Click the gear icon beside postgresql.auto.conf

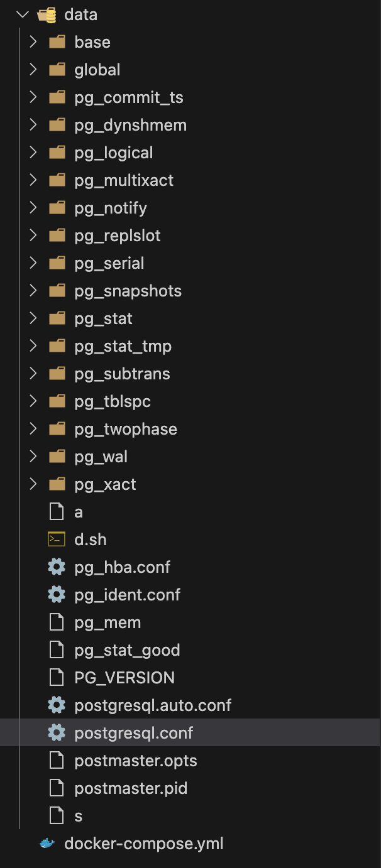(57, 705)
